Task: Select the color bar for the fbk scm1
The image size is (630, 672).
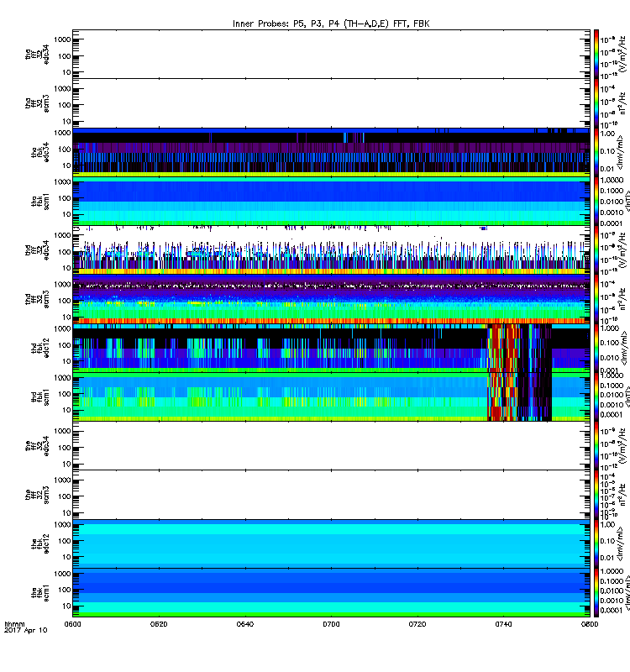Action: 596,593
